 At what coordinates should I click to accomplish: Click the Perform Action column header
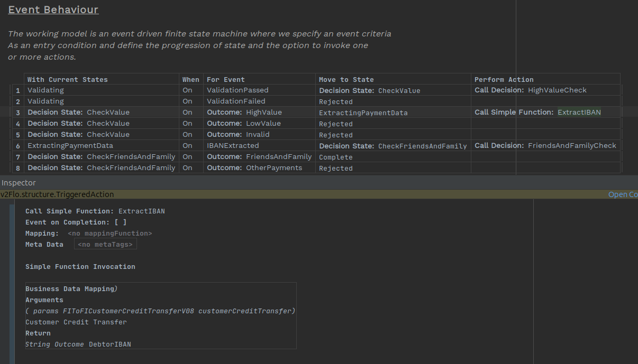[504, 80]
